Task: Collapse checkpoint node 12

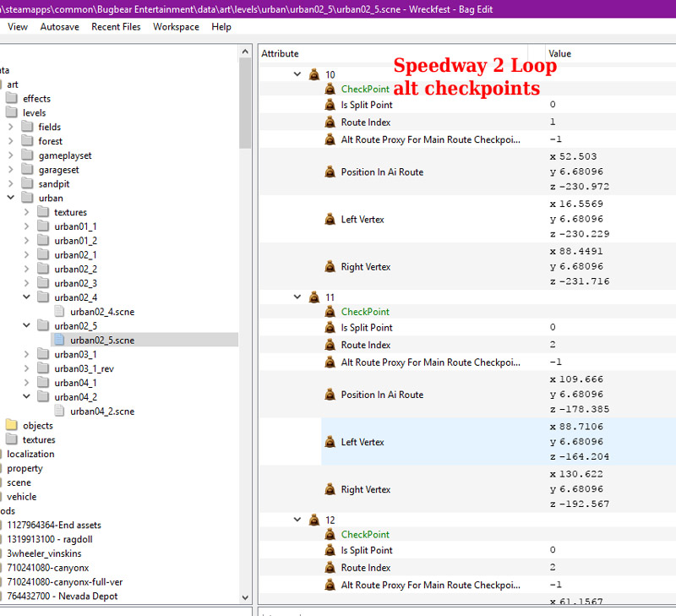Action: point(297,520)
